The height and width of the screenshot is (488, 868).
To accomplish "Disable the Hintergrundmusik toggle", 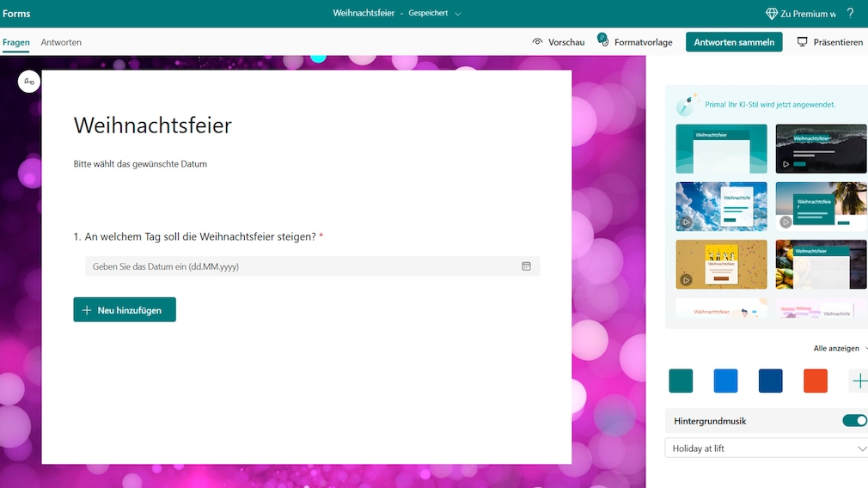I will click(854, 421).
